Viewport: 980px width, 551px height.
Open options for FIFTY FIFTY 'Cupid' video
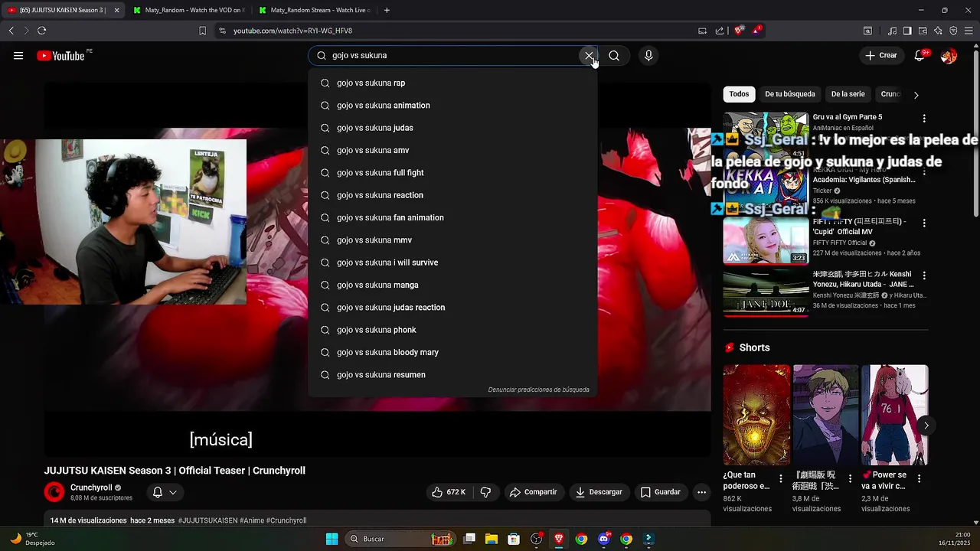[924, 223]
